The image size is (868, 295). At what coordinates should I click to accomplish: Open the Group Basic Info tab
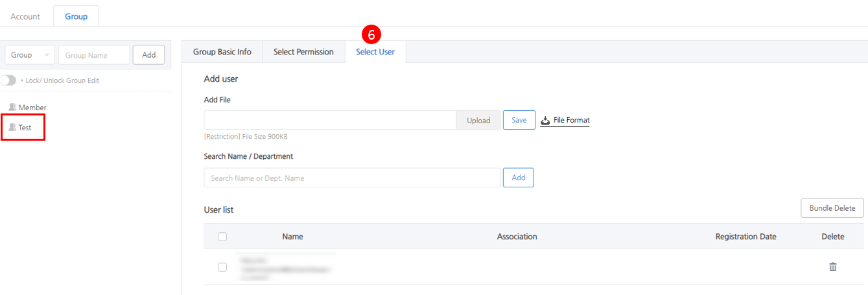(222, 52)
